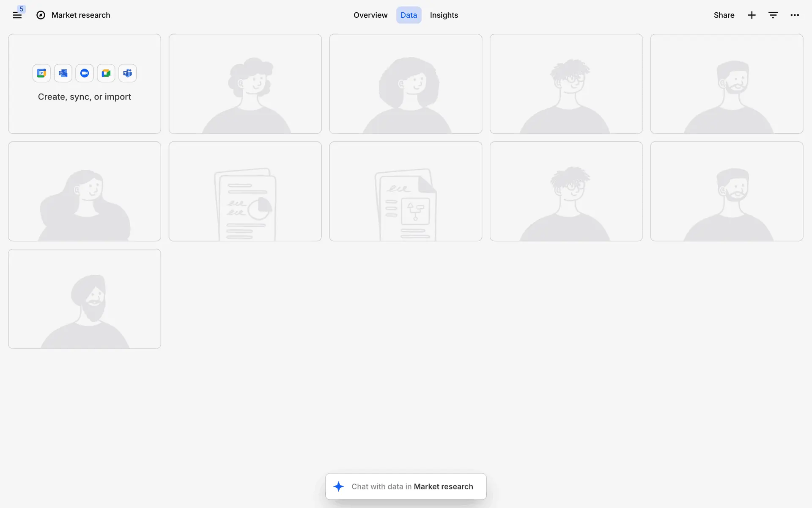Click the Google Calendar integration icon
The width and height of the screenshot is (812, 508).
click(41, 73)
